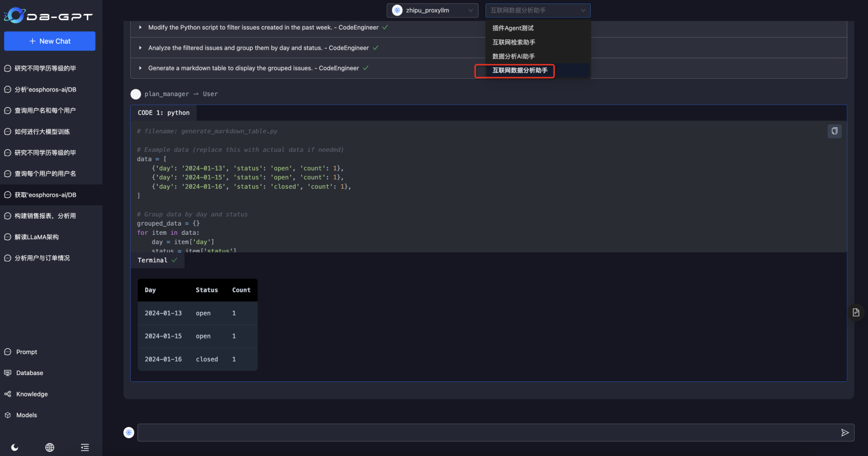Viewport: 868px width, 456px height.
Task: Open the document panel icon on the right edge
Action: pyautogui.click(x=856, y=312)
